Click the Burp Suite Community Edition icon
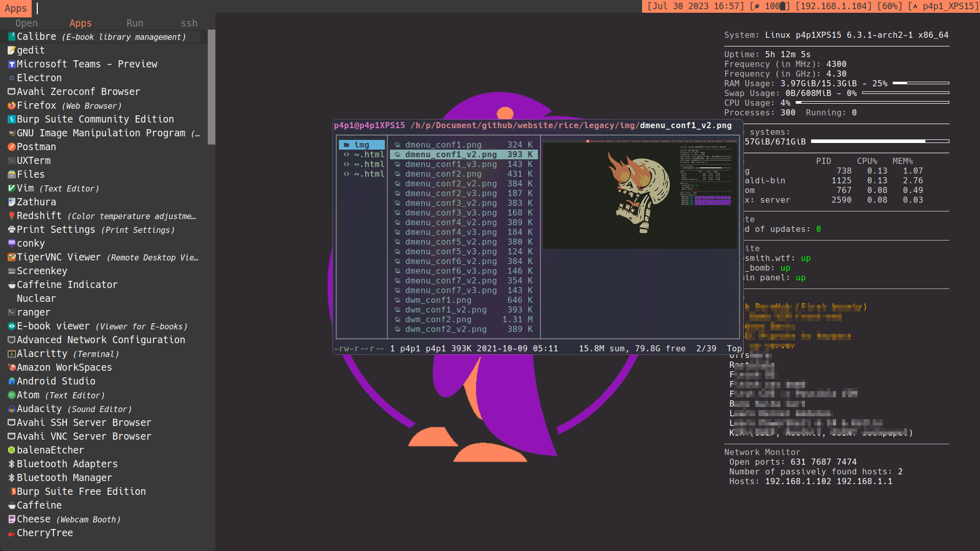 click(x=11, y=119)
